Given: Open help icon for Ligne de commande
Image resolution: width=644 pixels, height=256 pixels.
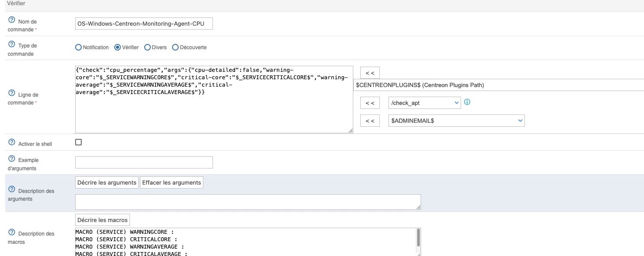Looking at the screenshot, I should point(11,94).
